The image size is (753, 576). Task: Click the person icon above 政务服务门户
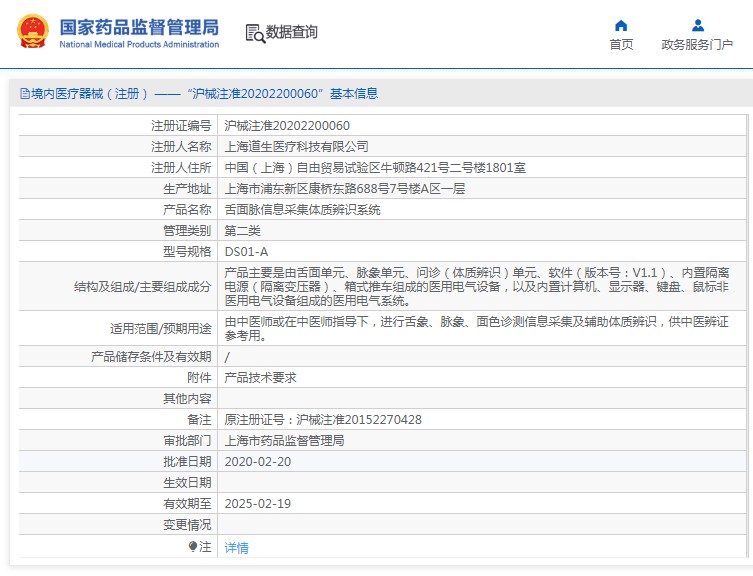point(697,25)
